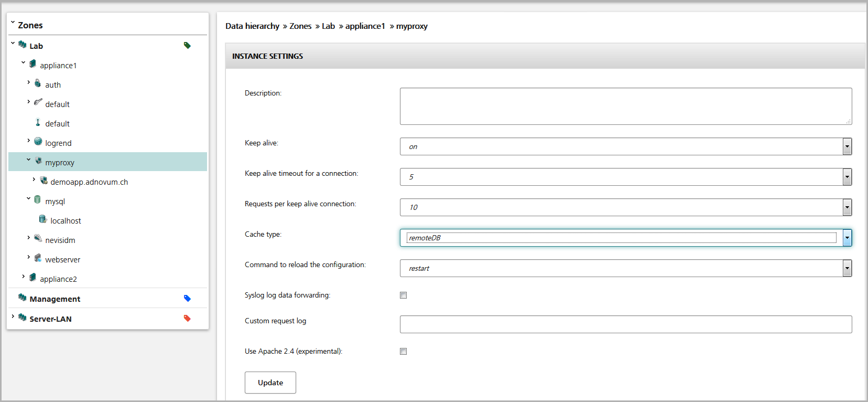Click the webserver instance icon
The height and width of the screenshot is (402, 868).
[x=38, y=258]
